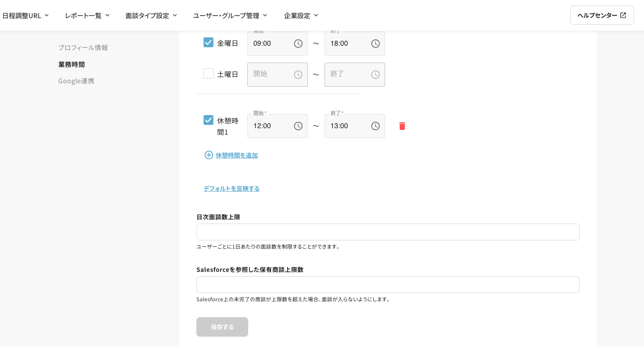Click the デフォルトを反映する link
The image size is (644, 347).
pyautogui.click(x=231, y=189)
